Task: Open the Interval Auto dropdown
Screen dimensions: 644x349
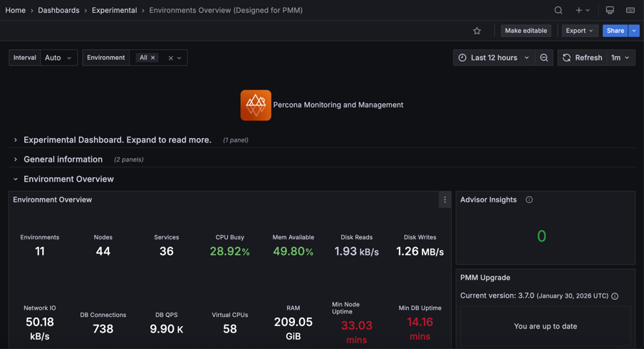Action: click(58, 58)
